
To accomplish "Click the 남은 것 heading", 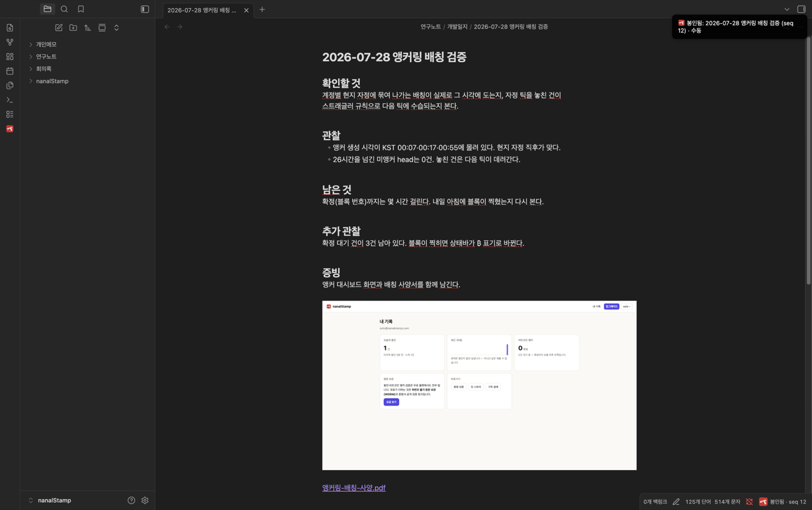I will pyautogui.click(x=336, y=189).
